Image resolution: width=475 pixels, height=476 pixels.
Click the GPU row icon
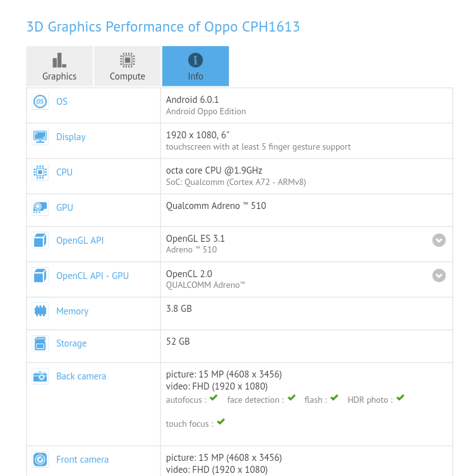pyautogui.click(x=40, y=208)
